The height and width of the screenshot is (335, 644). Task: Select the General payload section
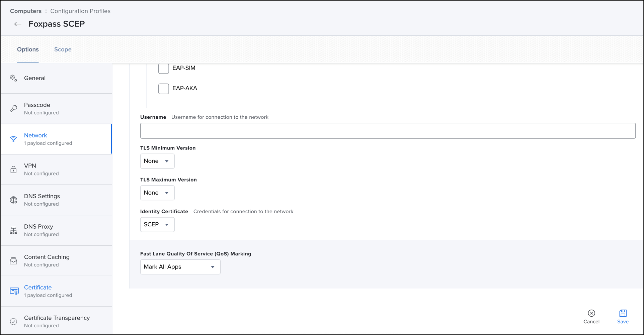[x=56, y=78]
